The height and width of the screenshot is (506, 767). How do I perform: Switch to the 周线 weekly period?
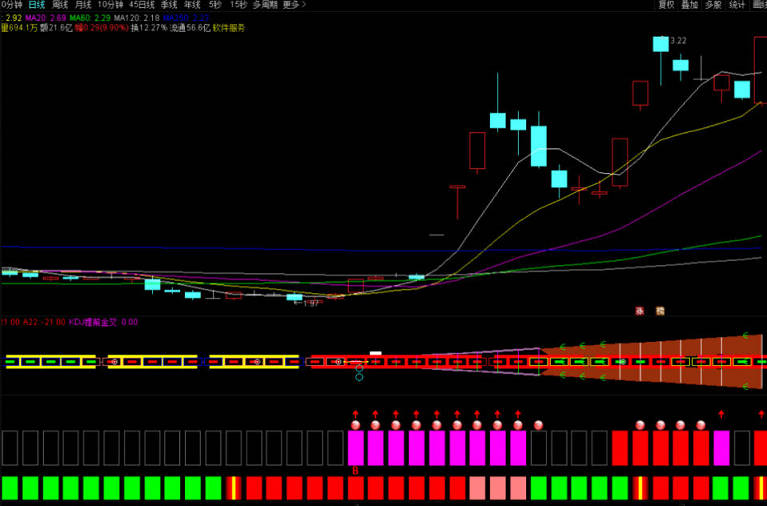(60, 5)
